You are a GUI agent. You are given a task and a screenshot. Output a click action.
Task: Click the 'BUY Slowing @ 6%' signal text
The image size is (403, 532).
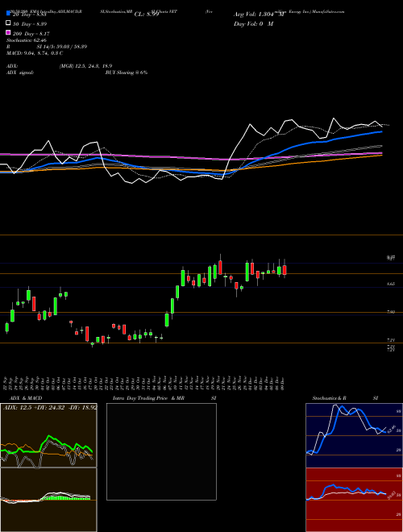click(x=127, y=73)
